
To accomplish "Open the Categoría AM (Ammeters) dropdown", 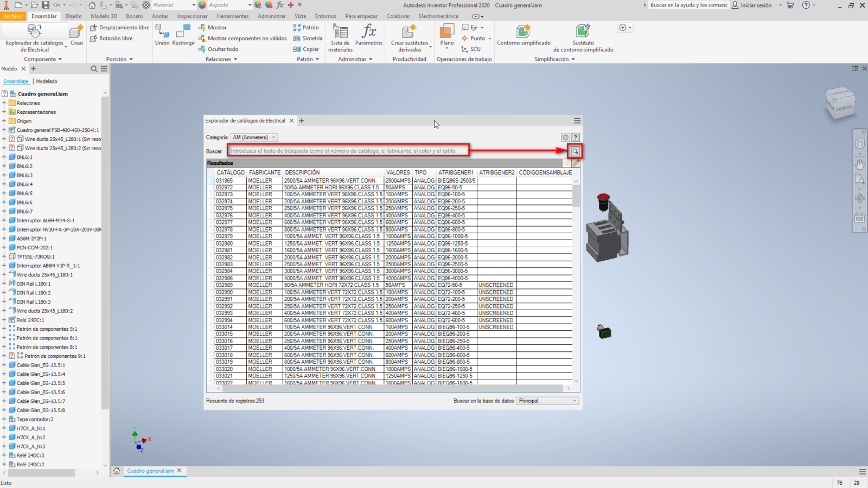I will [254, 138].
